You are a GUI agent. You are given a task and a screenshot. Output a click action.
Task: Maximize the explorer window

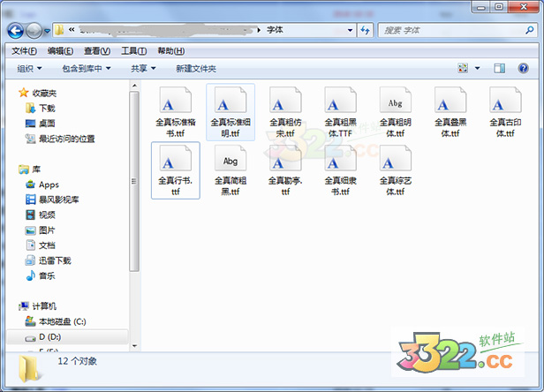tap(499, 7)
